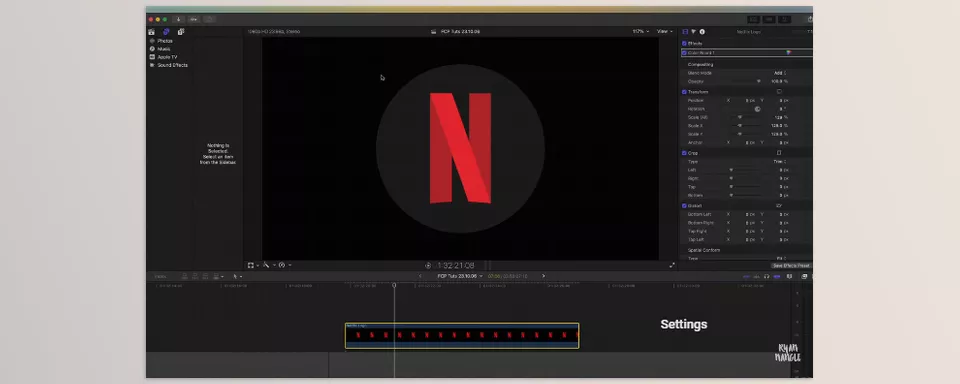Open the Color Board 1 color icon
960x384 pixels.
pos(788,53)
